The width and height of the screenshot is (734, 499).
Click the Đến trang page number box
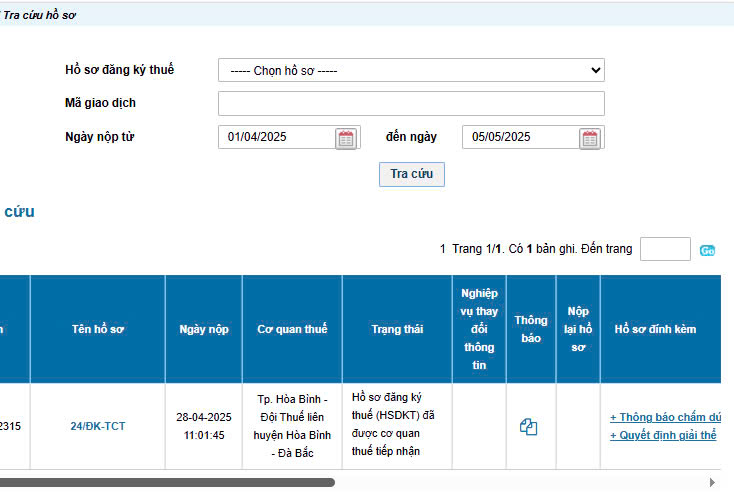pyautogui.click(x=665, y=249)
